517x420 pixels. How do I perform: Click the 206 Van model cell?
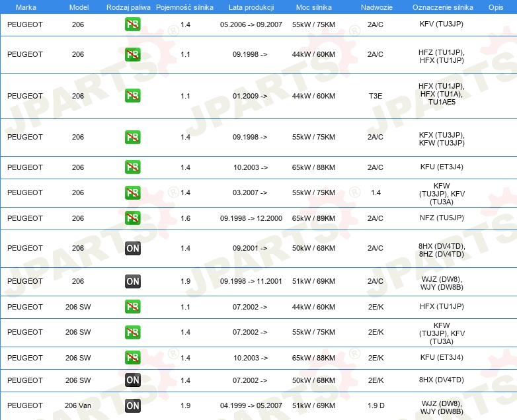point(78,405)
